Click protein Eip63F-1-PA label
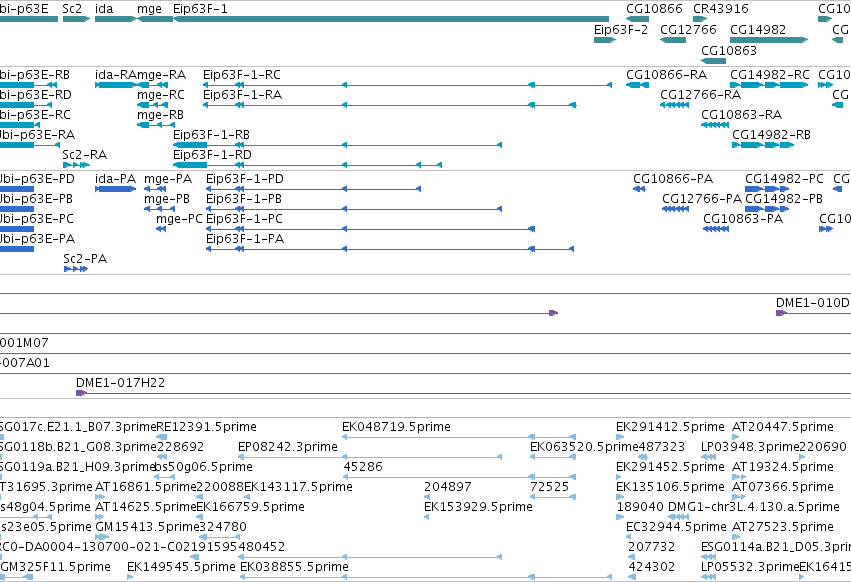Viewport: 851px width, 582px height. 245,239
